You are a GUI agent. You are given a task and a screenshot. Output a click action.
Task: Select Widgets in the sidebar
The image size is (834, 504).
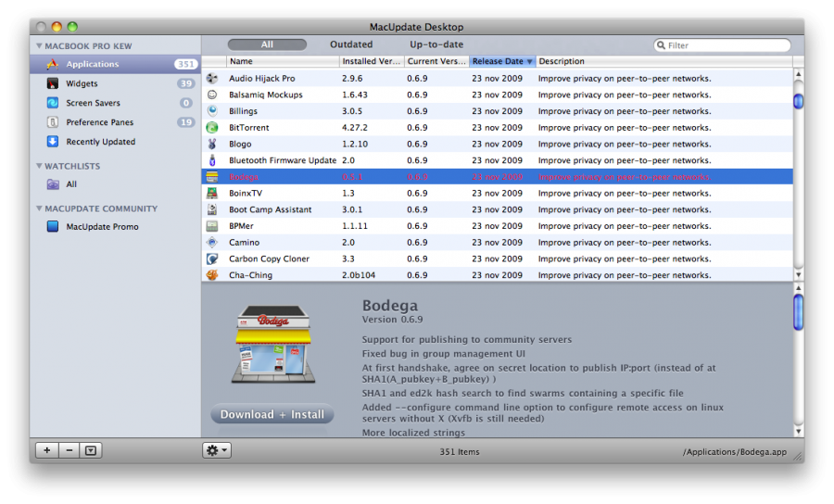(116, 83)
